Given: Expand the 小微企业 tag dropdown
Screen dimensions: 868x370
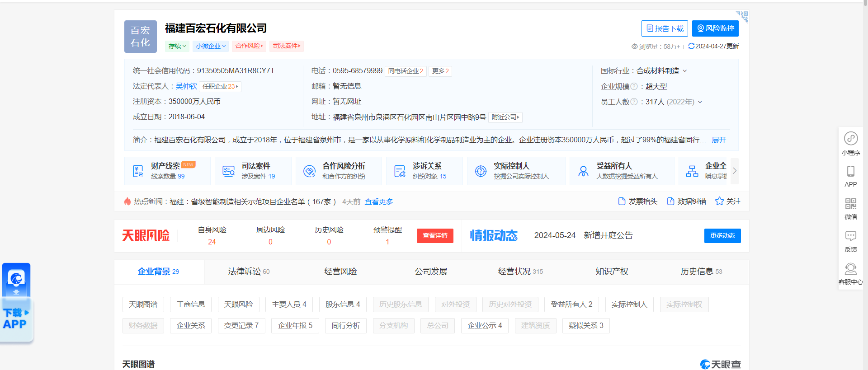Looking at the screenshot, I should click(211, 46).
